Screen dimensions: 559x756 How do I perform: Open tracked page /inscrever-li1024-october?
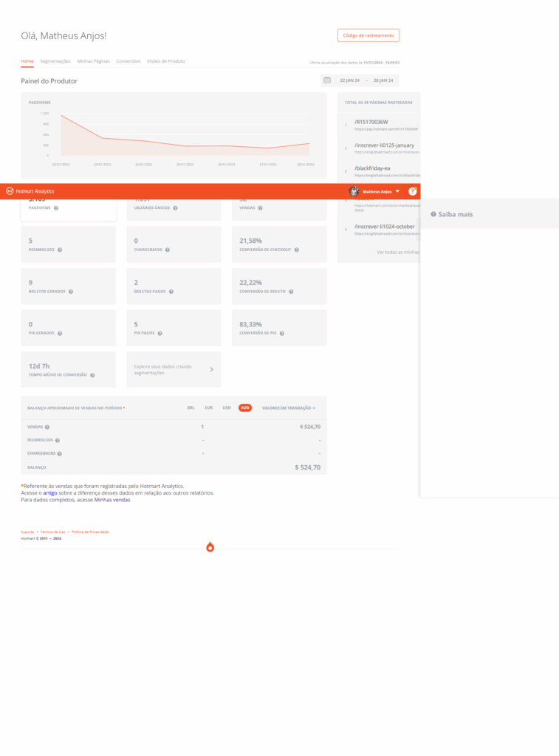pos(385,227)
